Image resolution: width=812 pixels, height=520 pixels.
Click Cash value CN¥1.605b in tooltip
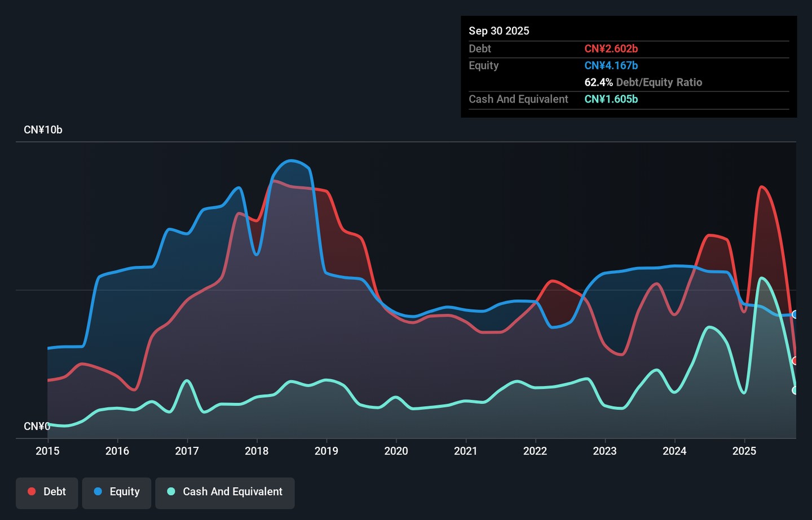click(611, 99)
